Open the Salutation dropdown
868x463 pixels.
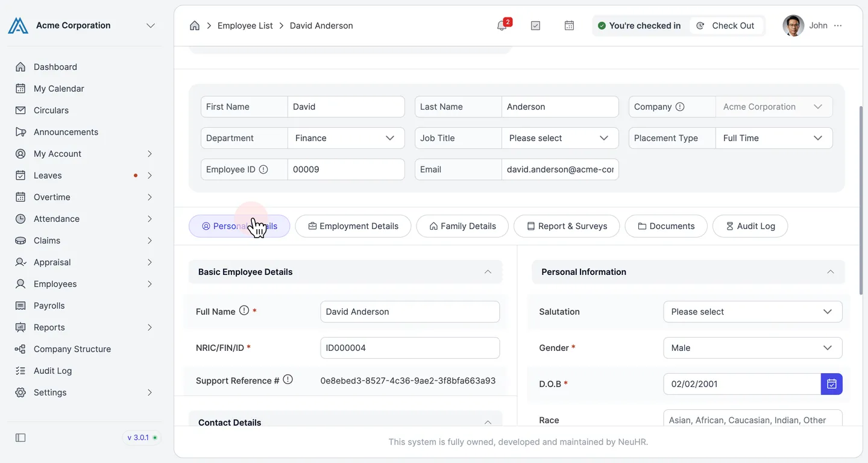click(x=753, y=312)
